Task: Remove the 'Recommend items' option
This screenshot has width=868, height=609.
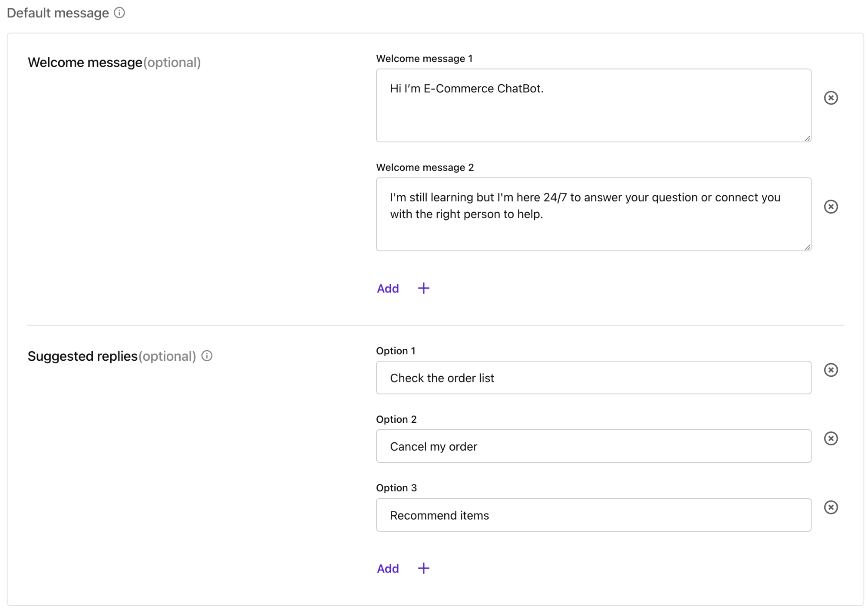Action: 831,507
